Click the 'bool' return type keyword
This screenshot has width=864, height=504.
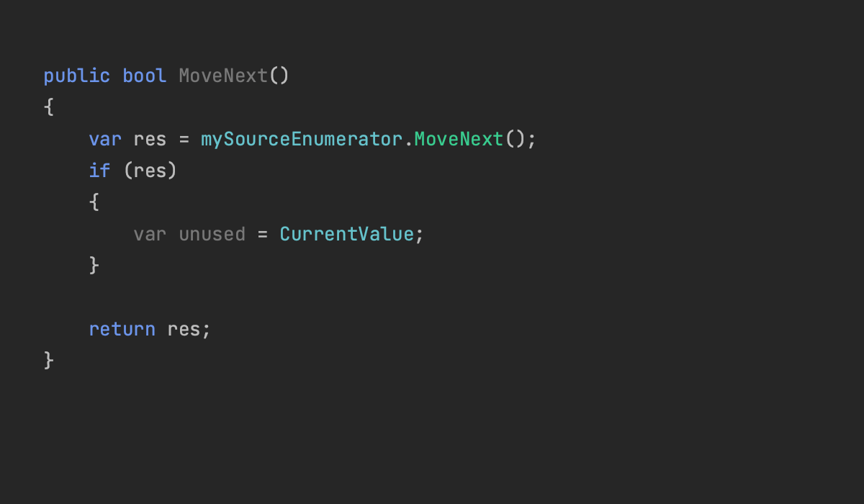[144, 76]
